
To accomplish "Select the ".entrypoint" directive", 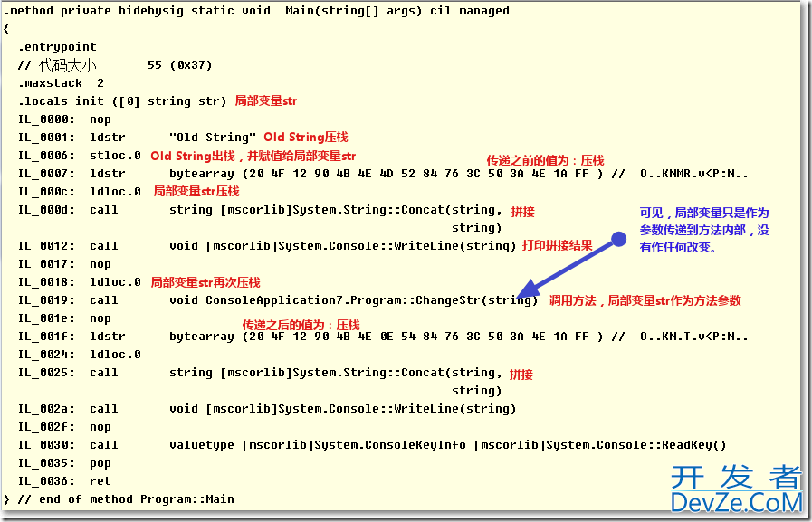I will (x=57, y=47).
